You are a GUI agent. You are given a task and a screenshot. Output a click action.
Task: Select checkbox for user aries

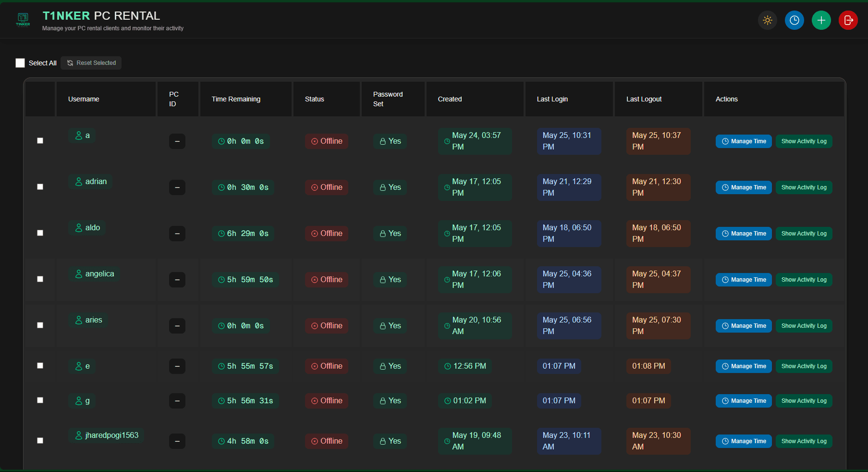point(40,325)
